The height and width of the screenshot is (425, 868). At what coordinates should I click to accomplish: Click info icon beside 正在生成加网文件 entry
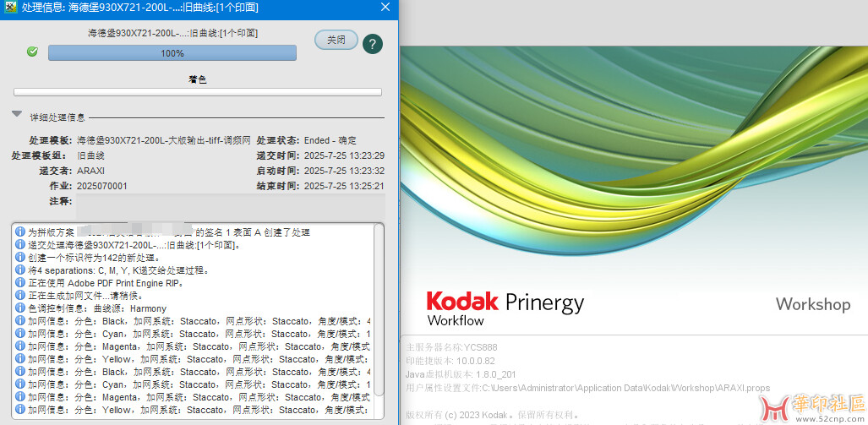pyautogui.click(x=20, y=296)
